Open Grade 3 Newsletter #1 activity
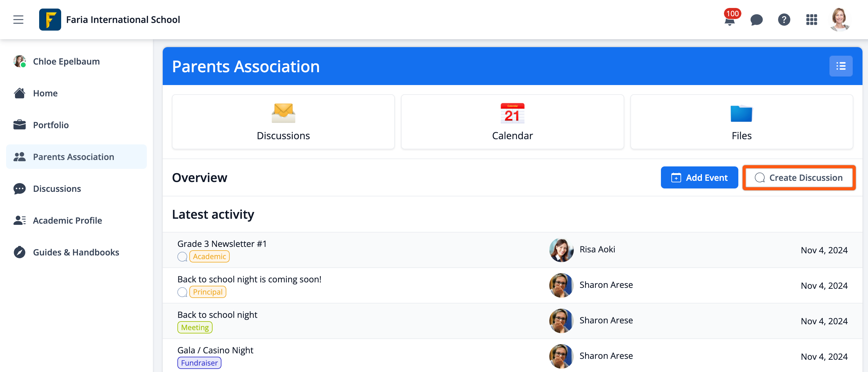This screenshot has height=372, width=868. [222, 244]
